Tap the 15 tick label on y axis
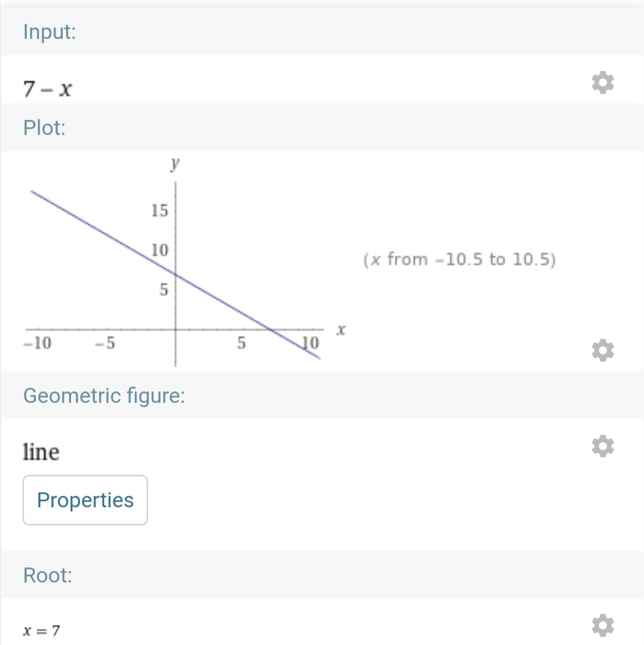Image resolution: width=644 pixels, height=645 pixels. pos(160,211)
